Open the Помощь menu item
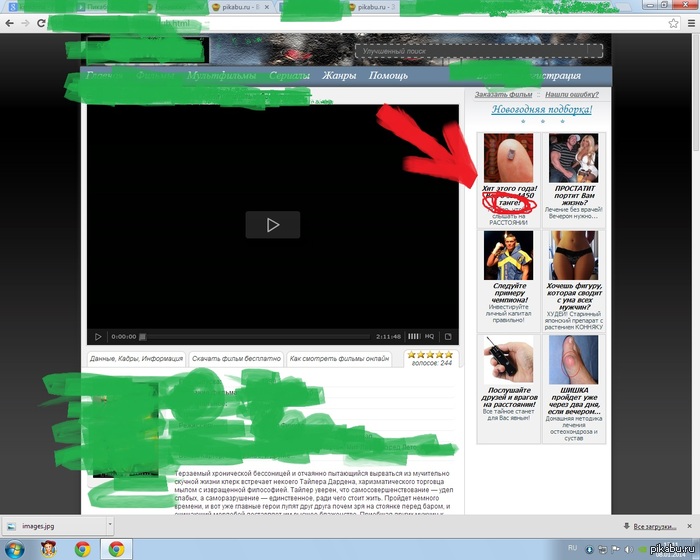Screen dimensions: 700x560 point(388,76)
